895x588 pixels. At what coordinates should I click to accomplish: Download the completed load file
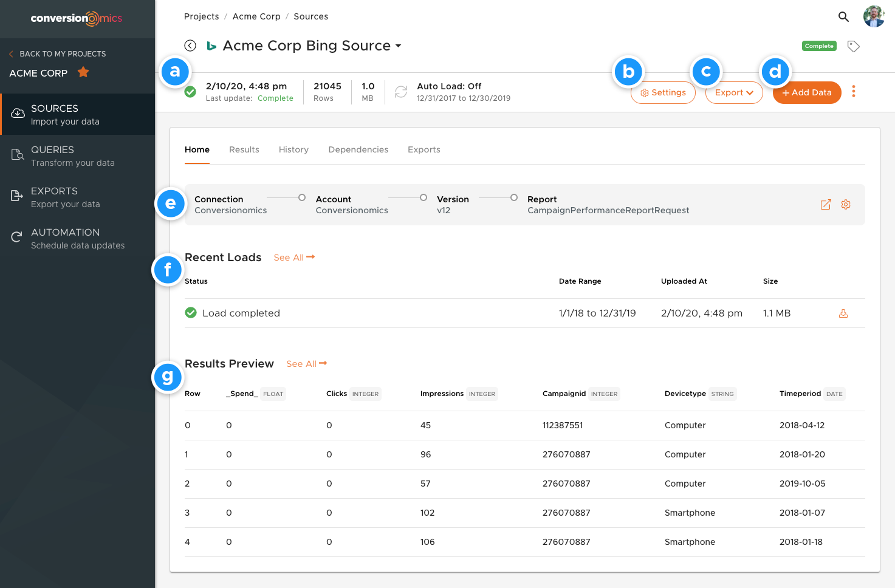pyautogui.click(x=843, y=313)
